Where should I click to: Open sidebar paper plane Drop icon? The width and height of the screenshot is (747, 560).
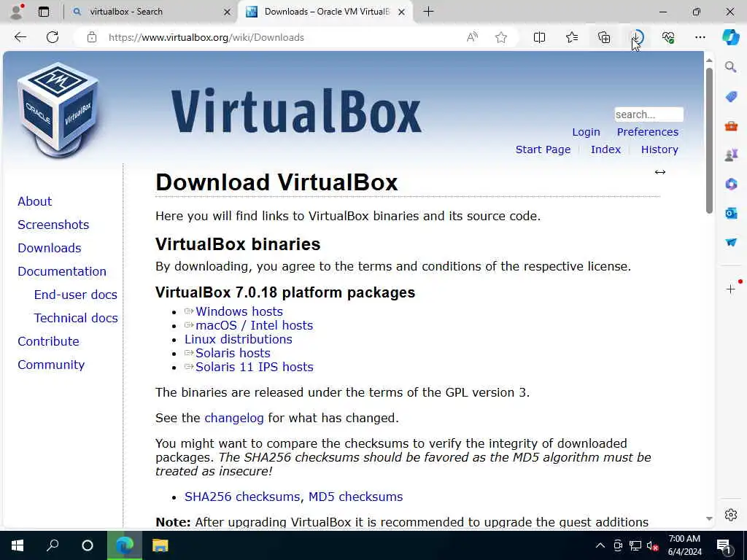pyautogui.click(x=731, y=242)
